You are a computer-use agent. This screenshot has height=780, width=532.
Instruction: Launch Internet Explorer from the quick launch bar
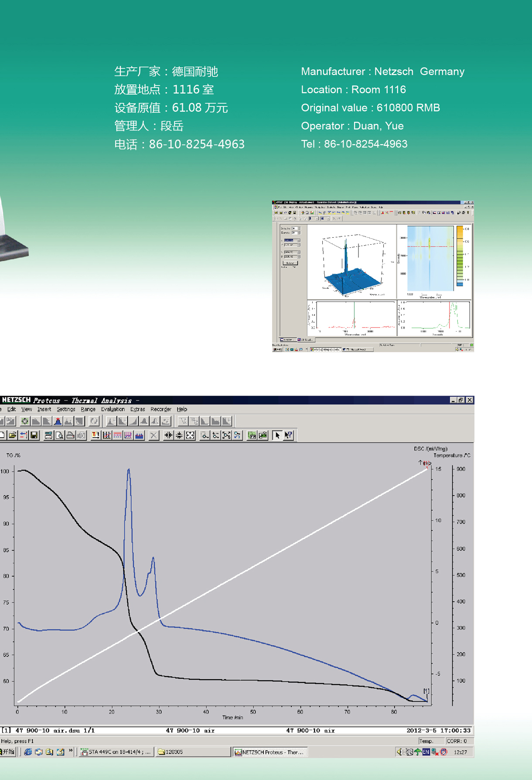coord(28,752)
